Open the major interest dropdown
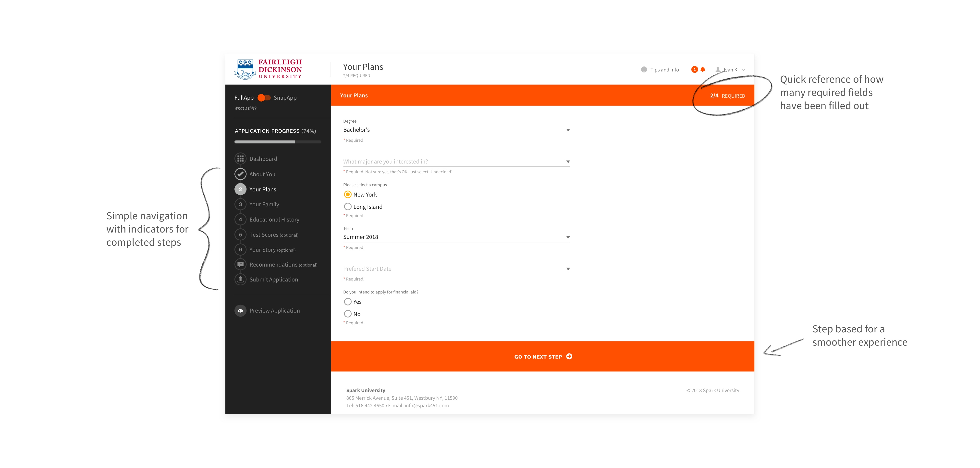980x468 pixels. (x=456, y=162)
